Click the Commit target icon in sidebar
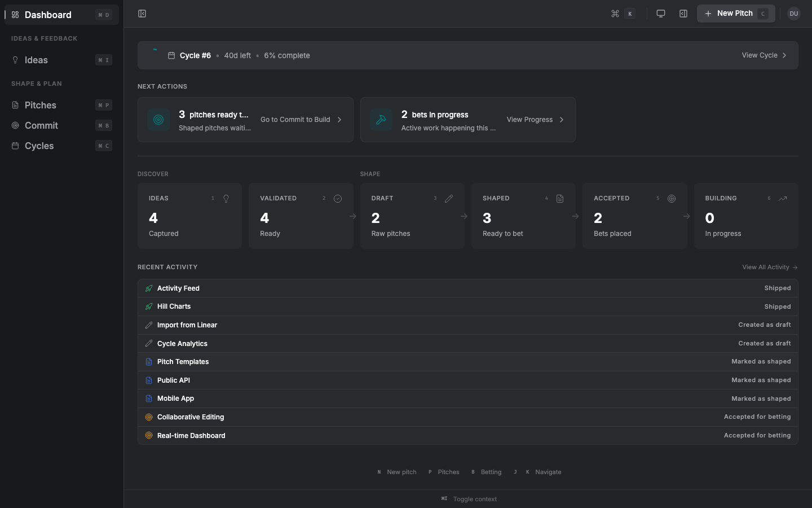The width and height of the screenshot is (812, 508). [x=15, y=125]
